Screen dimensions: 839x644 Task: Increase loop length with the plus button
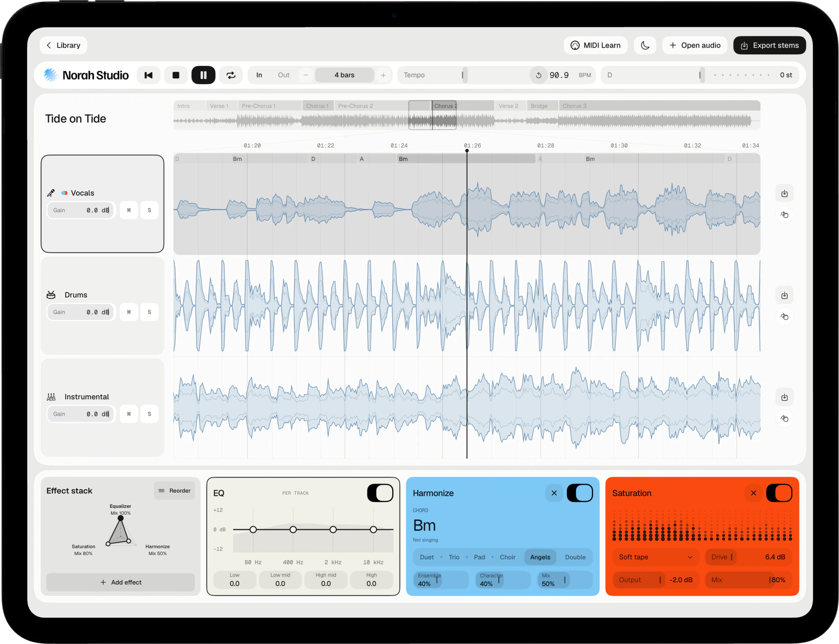[383, 75]
